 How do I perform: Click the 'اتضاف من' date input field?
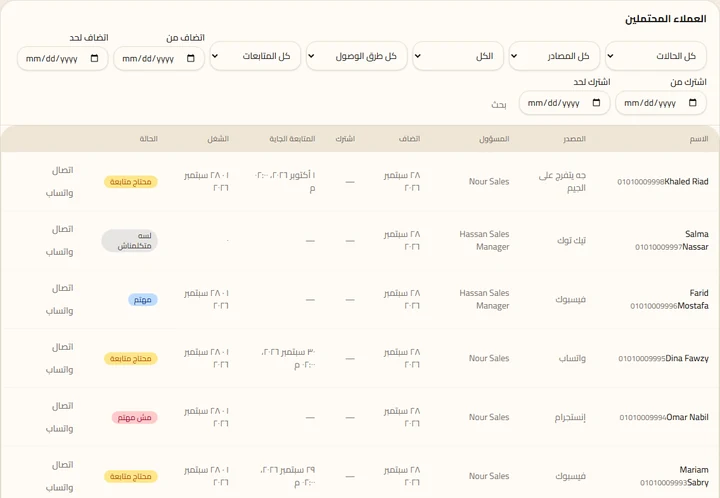159,59
